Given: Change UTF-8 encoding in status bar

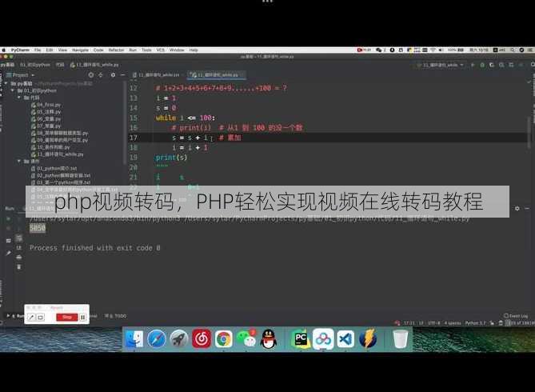Looking at the screenshot, I should 434,323.
